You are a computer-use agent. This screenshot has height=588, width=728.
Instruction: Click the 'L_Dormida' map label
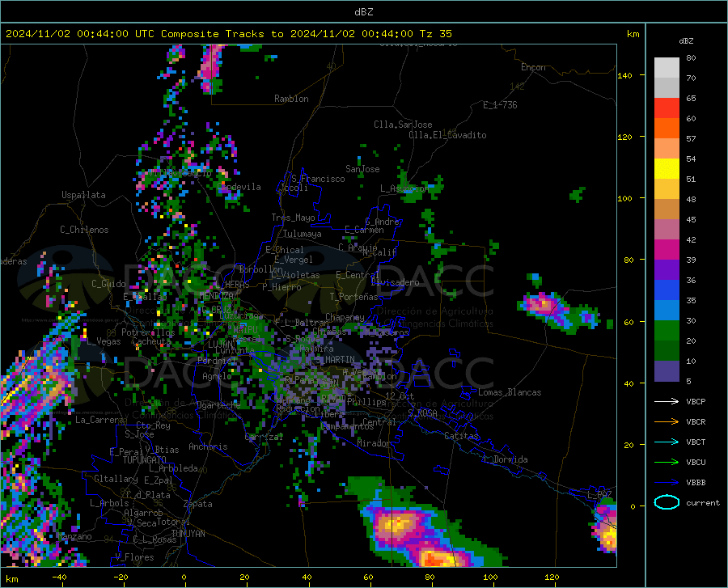point(506,459)
